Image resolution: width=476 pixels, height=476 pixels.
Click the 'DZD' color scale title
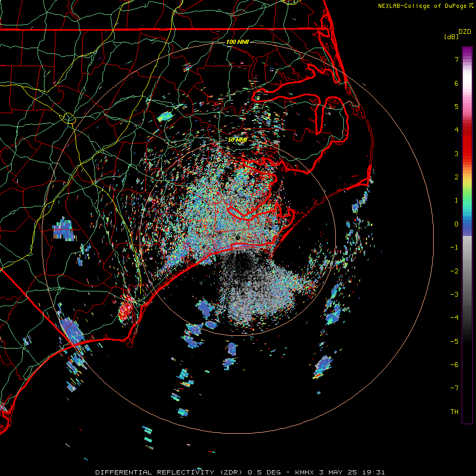click(465, 32)
